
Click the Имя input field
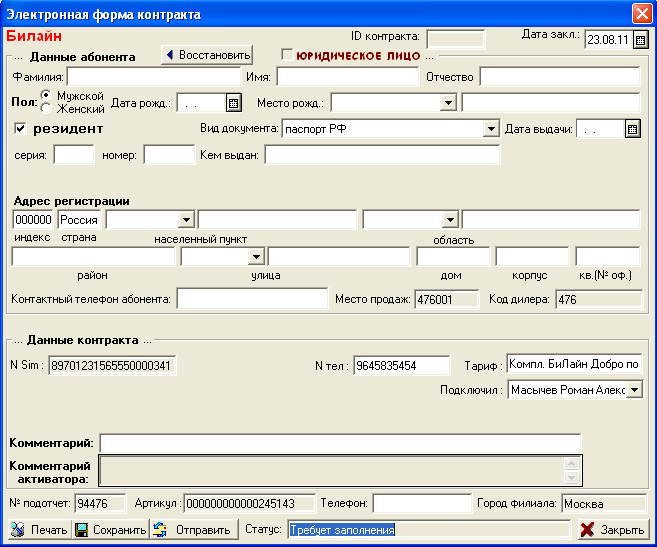pyautogui.click(x=348, y=77)
